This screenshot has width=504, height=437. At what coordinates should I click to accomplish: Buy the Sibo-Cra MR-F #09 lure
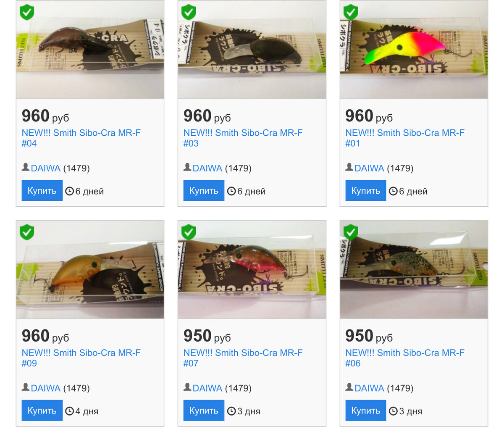click(x=42, y=411)
